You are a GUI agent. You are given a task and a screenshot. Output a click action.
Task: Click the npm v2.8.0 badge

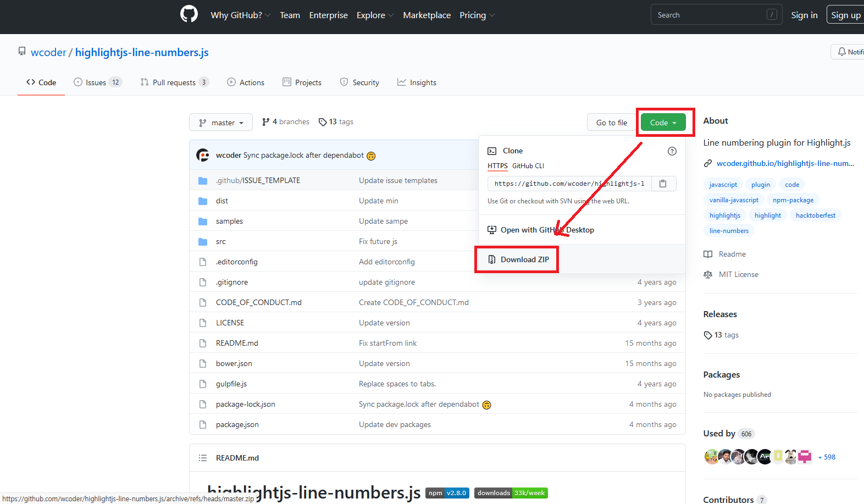447,493
